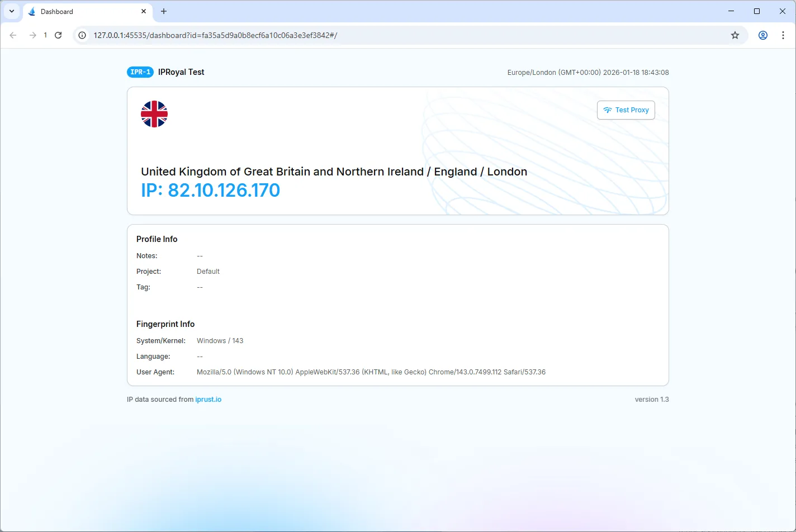Go back using the back arrow
796x532 pixels.
[13, 35]
